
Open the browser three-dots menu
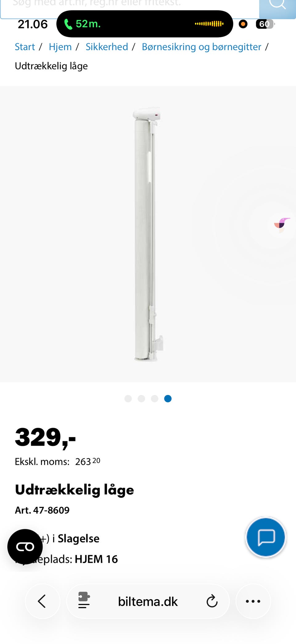[x=253, y=601]
